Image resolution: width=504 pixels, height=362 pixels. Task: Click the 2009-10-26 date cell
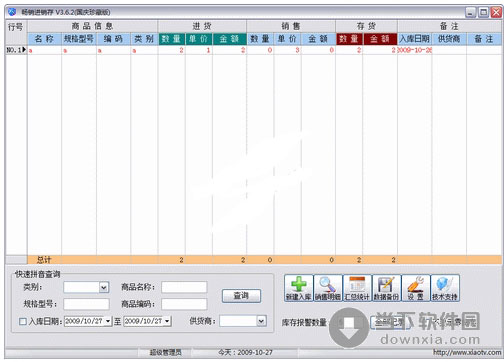tap(415, 50)
